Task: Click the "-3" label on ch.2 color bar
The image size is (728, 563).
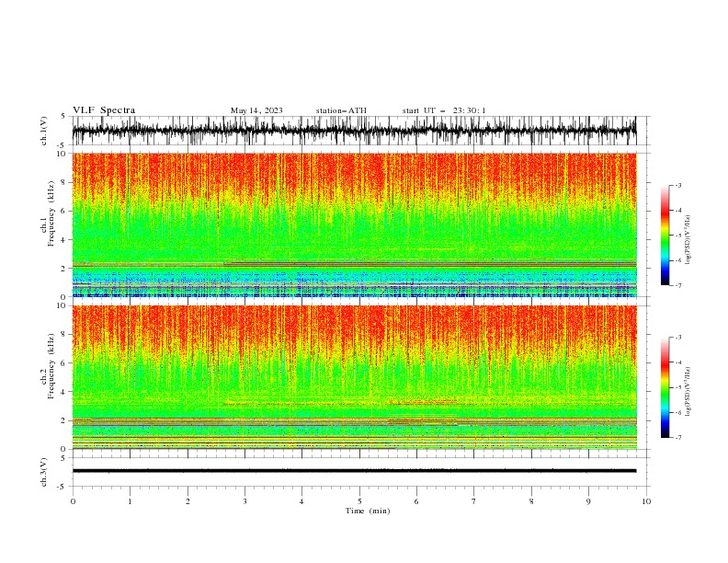Action: 678,338
